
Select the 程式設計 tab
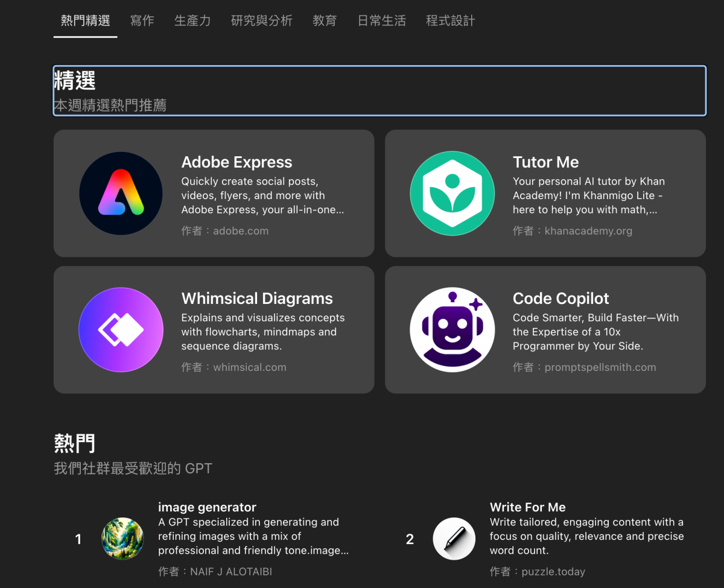[451, 21]
